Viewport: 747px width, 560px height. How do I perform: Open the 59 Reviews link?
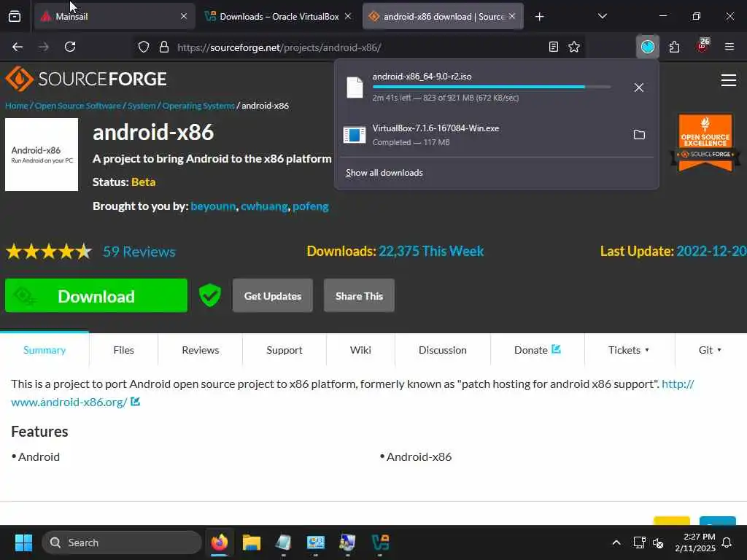coord(139,252)
